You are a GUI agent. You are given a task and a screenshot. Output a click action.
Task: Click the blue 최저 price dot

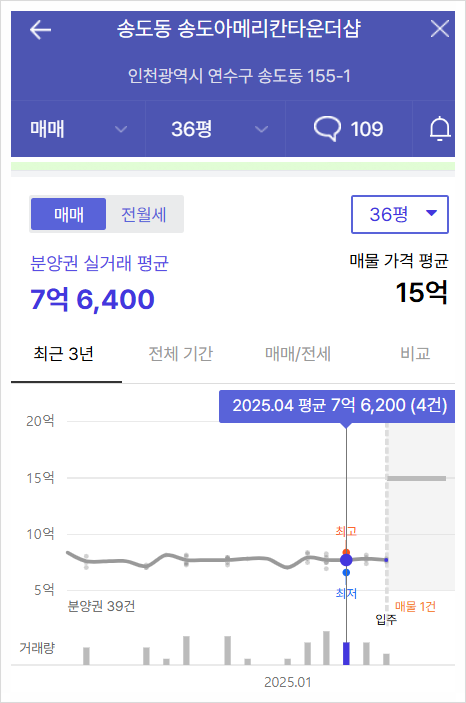coord(346,573)
